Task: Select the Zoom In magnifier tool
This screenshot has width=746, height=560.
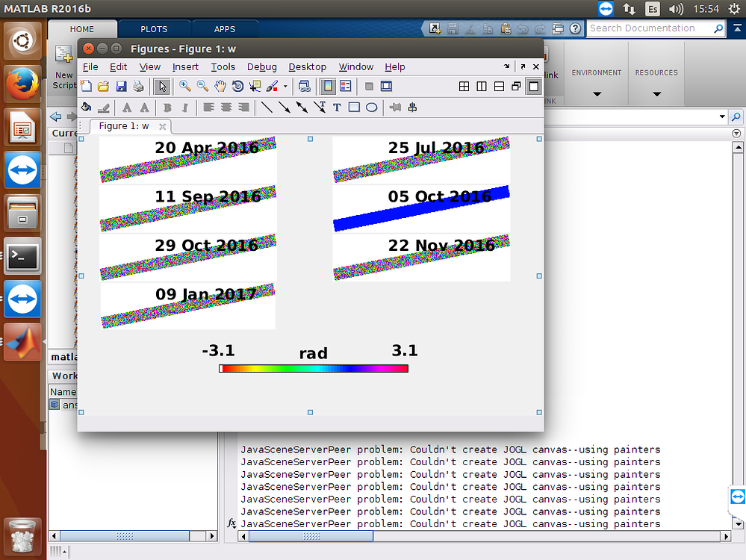Action: coord(185,86)
